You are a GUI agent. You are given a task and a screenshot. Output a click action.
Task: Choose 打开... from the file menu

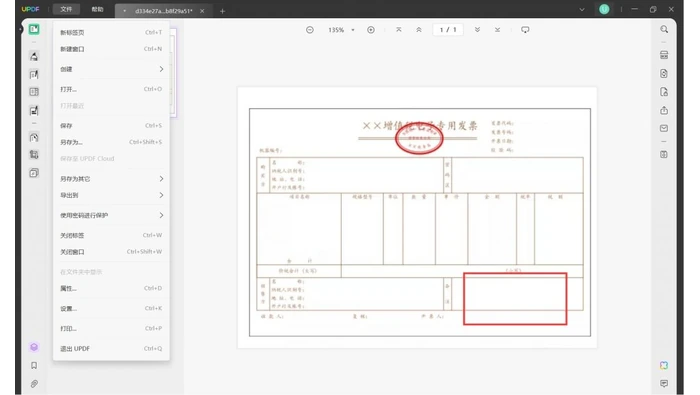coord(111,89)
